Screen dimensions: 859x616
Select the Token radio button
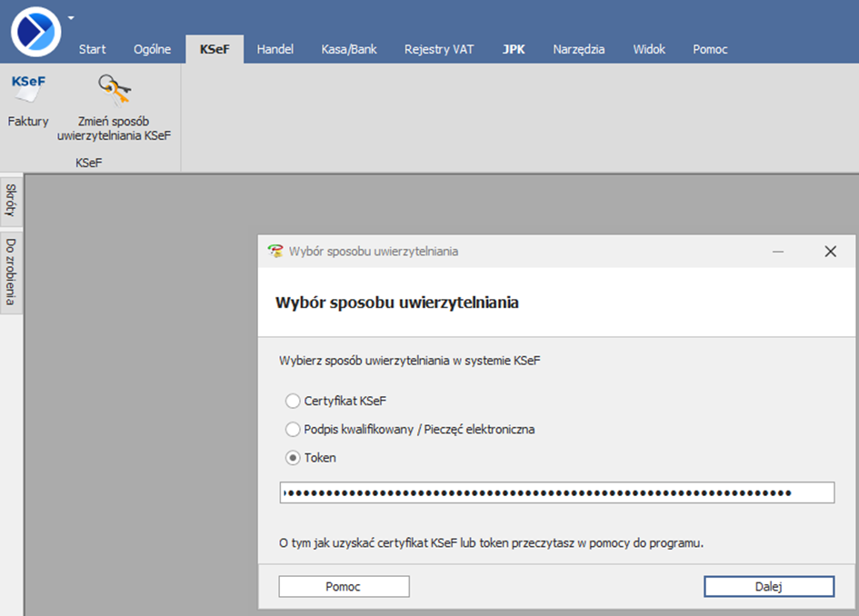click(x=292, y=458)
